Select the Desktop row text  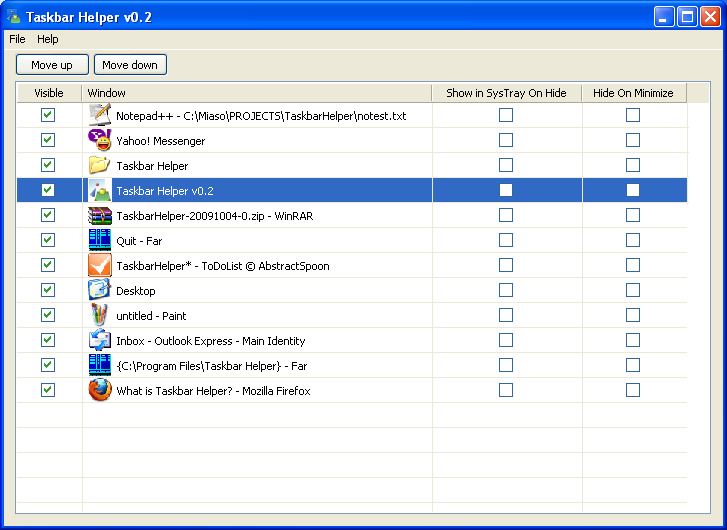click(135, 291)
